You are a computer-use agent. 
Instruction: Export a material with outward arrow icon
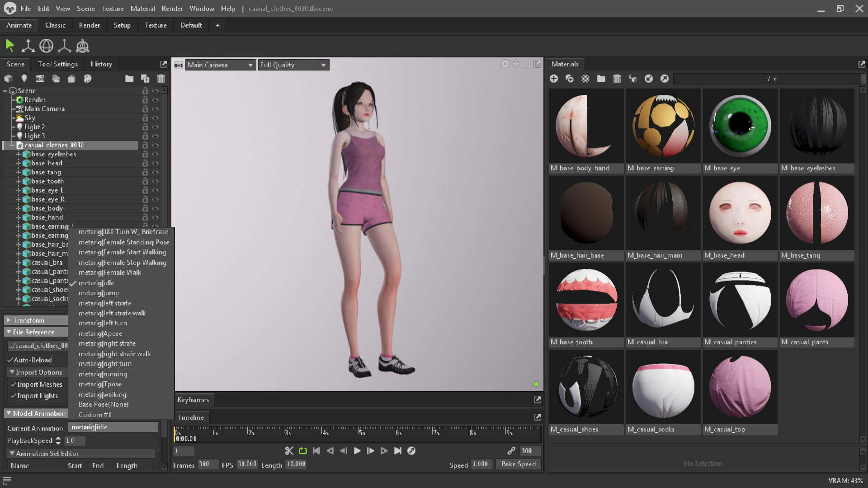point(665,79)
